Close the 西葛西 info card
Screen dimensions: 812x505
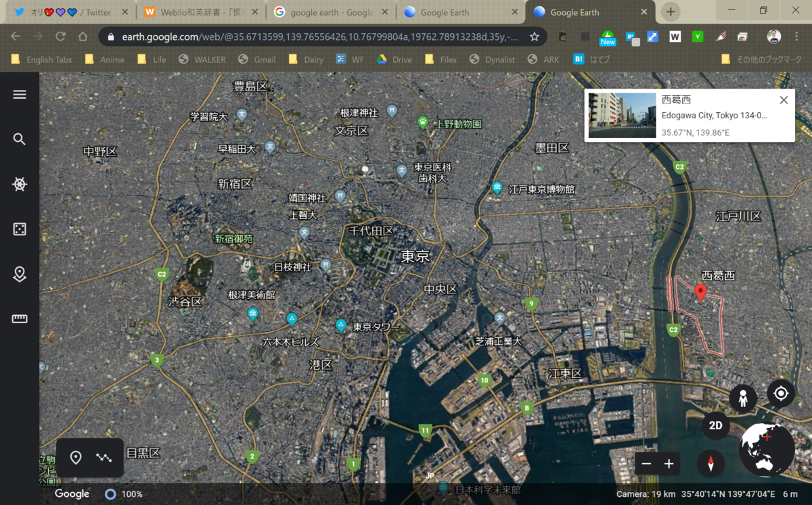pos(784,100)
